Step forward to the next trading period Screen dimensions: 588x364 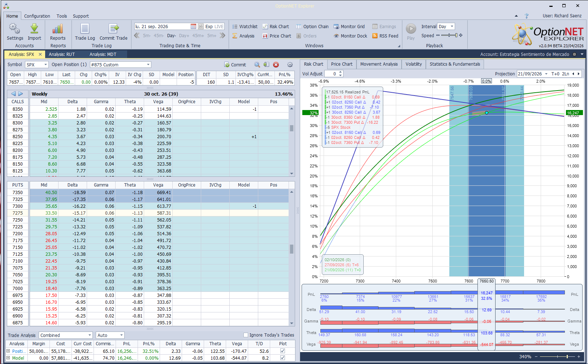pyautogui.click(x=222, y=35)
